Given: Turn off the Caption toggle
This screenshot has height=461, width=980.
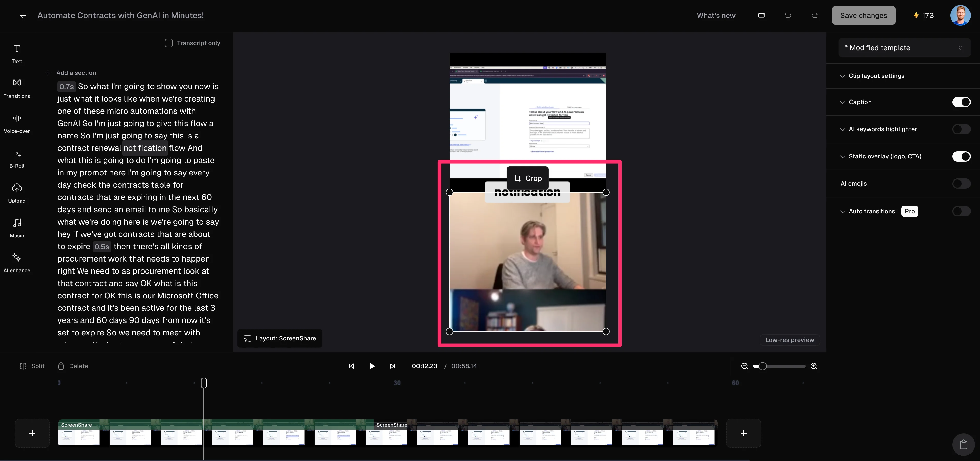Looking at the screenshot, I should point(961,102).
